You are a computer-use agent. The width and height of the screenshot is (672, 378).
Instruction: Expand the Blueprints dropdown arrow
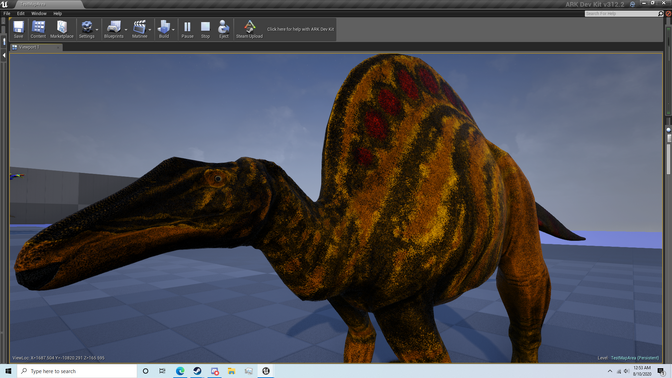(x=126, y=30)
